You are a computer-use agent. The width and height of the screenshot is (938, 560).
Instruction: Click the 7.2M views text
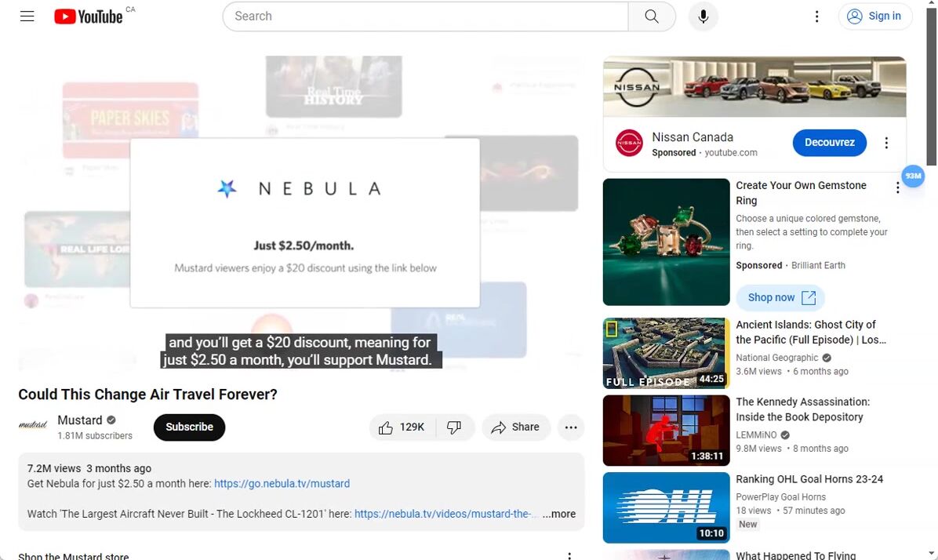click(54, 468)
